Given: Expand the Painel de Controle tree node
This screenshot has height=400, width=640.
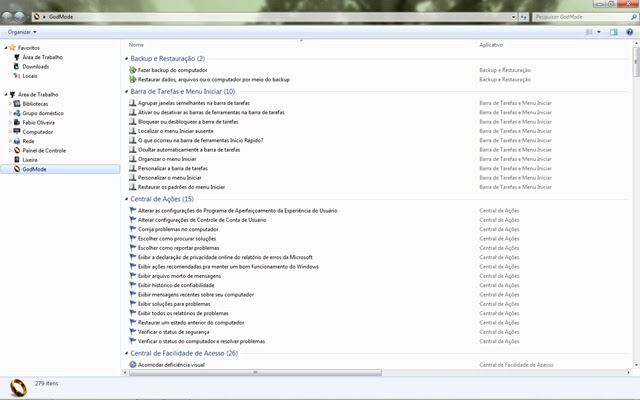Looking at the screenshot, I should click(10, 150).
